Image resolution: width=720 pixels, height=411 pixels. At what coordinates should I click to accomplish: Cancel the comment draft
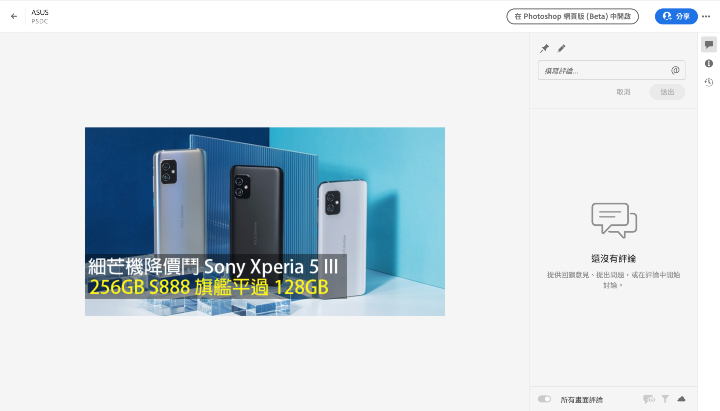tap(623, 92)
